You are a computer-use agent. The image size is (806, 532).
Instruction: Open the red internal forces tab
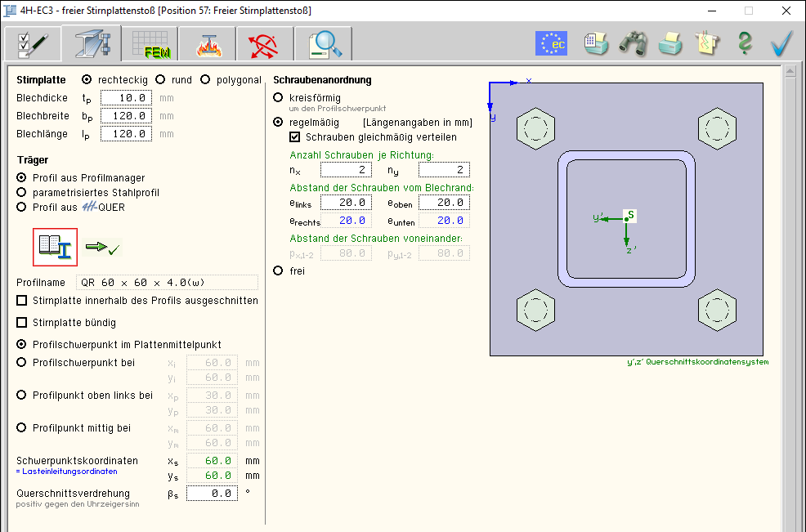(265, 43)
